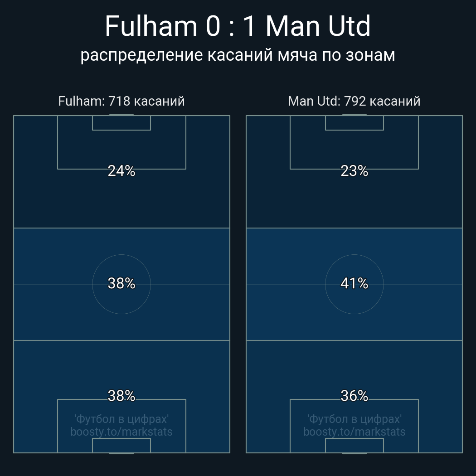Image resolution: width=476 pixels, height=476 pixels.
Task: Click the 24% label on Fulham's pitch
Action: [121, 171]
